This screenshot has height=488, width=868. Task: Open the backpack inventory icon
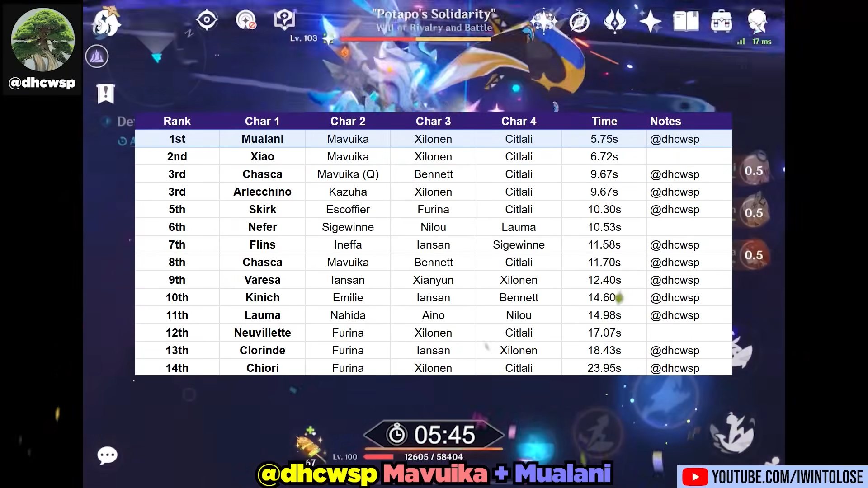tap(721, 21)
